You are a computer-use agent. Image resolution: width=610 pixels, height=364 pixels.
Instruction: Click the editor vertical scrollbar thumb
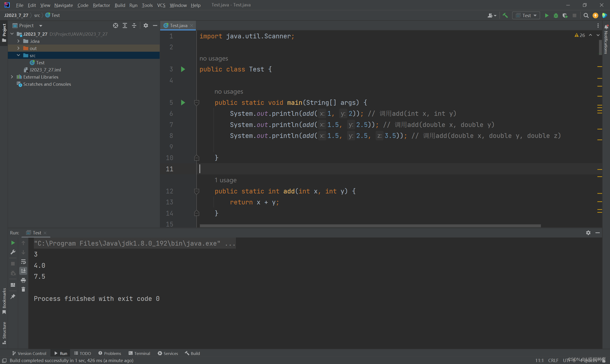(x=600, y=47)
